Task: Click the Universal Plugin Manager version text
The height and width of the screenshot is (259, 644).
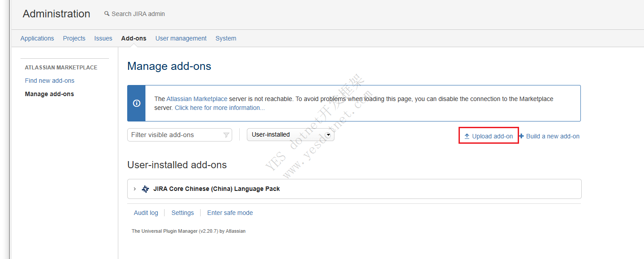Action: coord(189,231)
